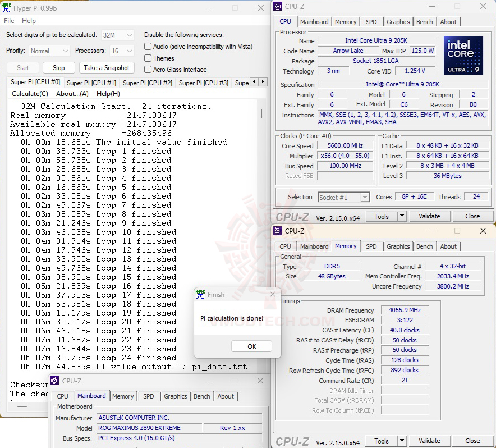Click the Stop button in Hyper PI
The image size is (496, 448).
coord(58,68)
